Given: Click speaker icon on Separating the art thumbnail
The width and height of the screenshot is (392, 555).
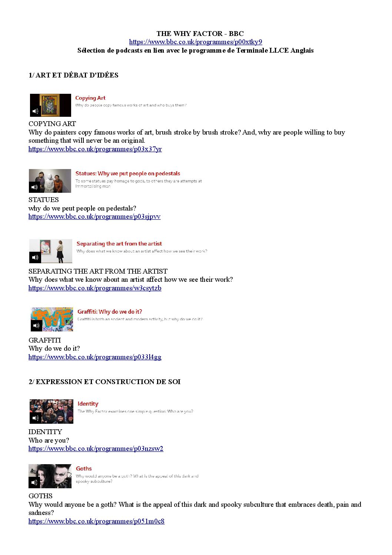Looking at the screenshot, I should click(35, 257).
